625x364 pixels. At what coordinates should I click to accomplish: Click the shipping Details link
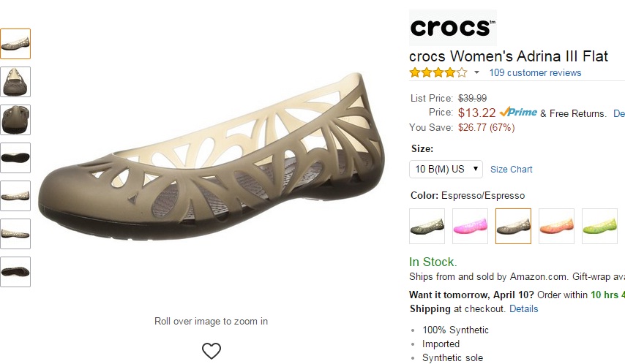click(x=523, y=308)
